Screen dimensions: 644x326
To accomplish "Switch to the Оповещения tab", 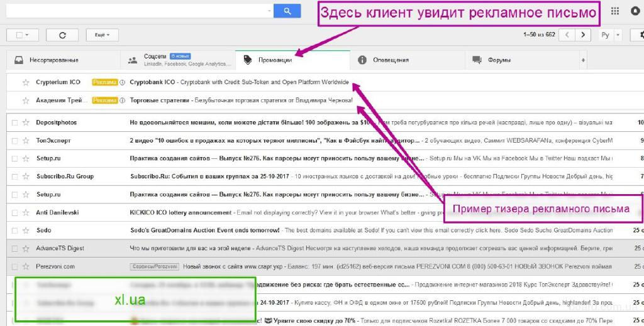I will pyautogui.click(x=408, y=60).
